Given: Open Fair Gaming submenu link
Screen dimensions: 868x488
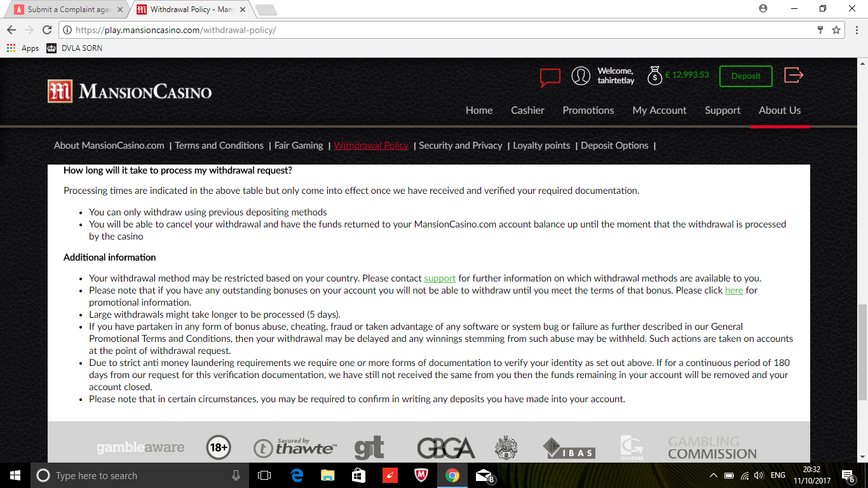Looking at the screenshot, I should tap(299, 146).
